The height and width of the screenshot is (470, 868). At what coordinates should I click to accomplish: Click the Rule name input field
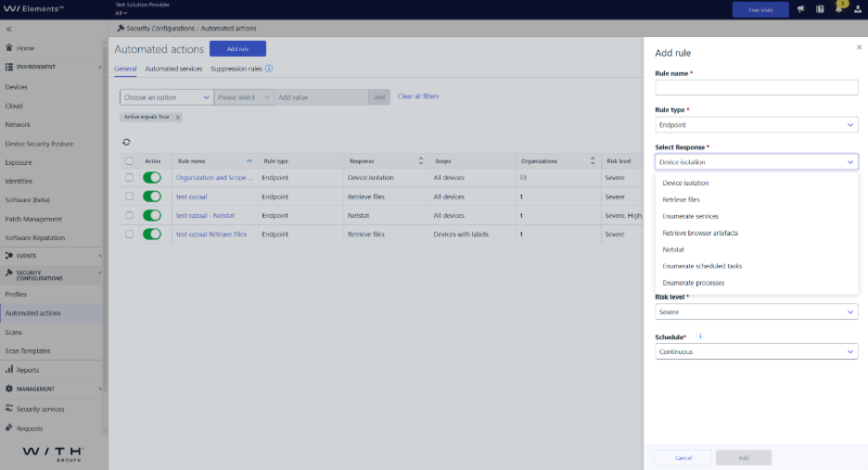click(756, 87)
